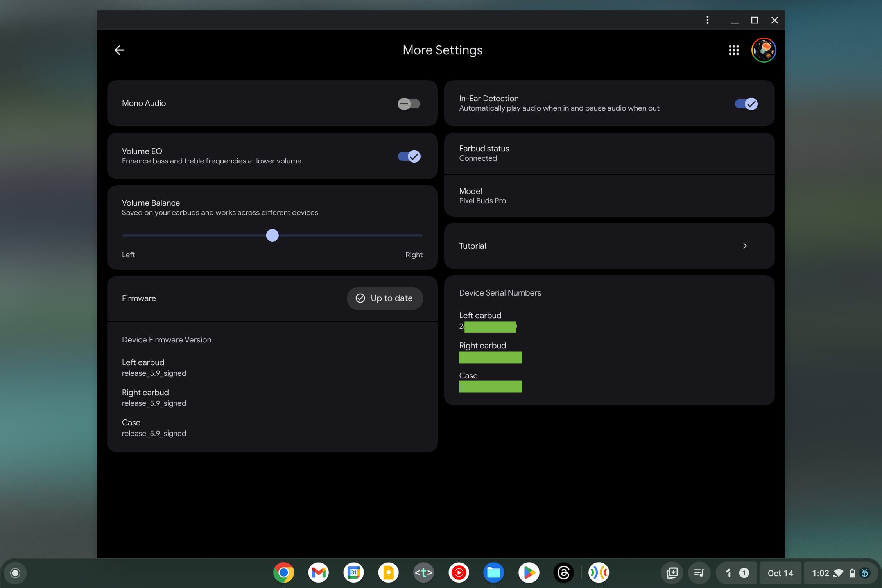Open the Google apps grid

coord(733,50)
